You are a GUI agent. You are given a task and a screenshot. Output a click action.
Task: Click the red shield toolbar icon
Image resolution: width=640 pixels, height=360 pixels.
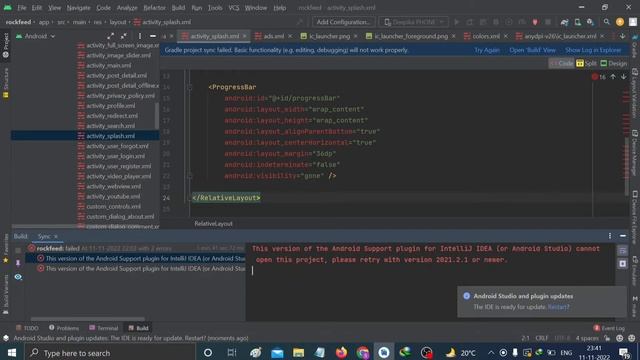pyautogui.click(x=535, y=22)
